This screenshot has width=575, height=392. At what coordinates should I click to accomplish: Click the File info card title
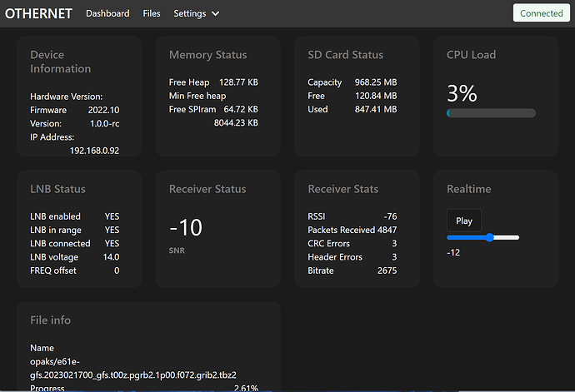[50, 320]
